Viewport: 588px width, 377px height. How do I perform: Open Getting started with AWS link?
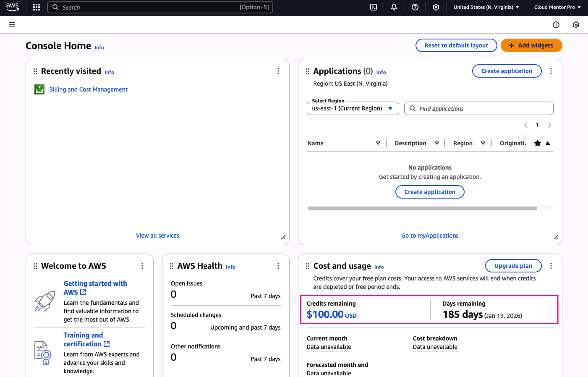[95, 288]
